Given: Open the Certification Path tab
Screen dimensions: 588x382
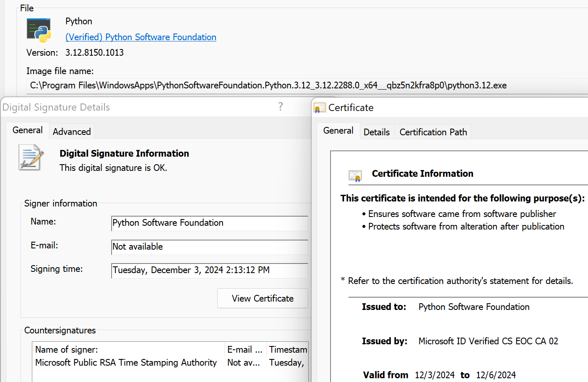Looking at the screenshot, I should [433, 132].
